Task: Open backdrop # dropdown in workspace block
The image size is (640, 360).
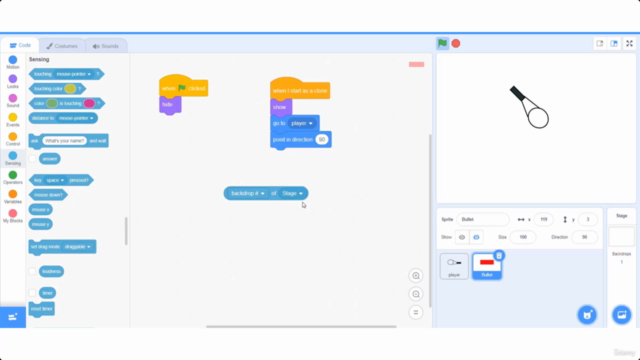Action: (248, 193)
